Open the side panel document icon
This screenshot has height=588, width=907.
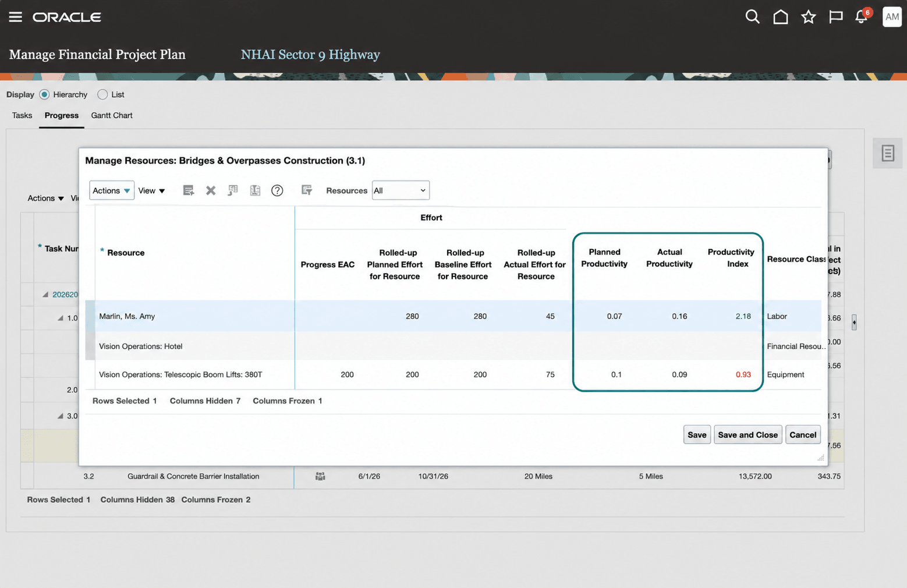pyautogui.click(x=887, y=153)
